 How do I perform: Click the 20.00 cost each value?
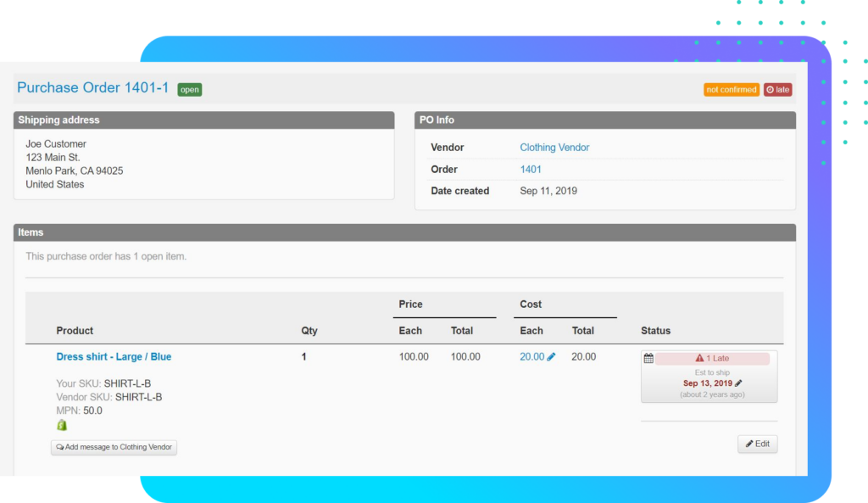point(531,357)
